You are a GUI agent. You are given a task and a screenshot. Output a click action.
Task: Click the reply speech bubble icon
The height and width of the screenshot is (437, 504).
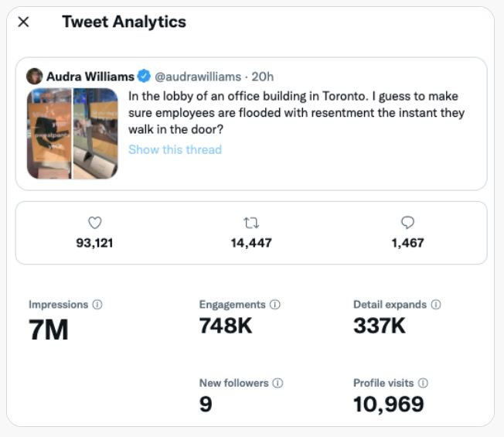(407, 223)
